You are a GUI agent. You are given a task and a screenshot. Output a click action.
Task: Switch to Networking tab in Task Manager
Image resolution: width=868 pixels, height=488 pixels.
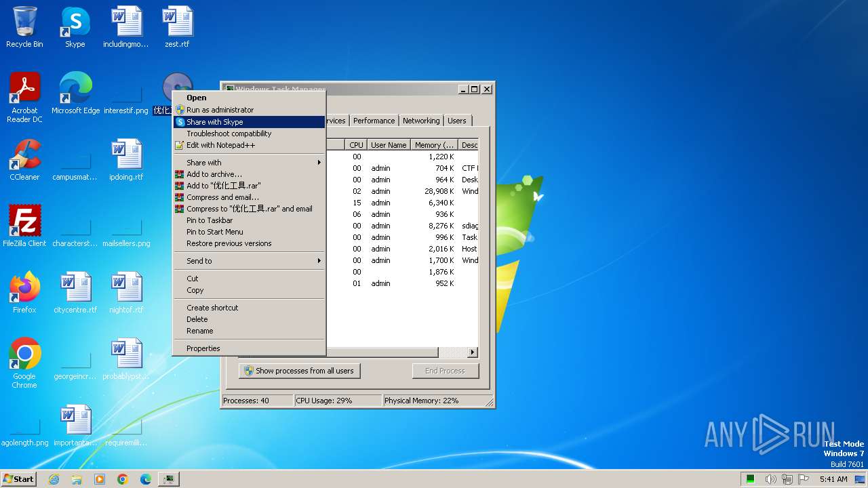pyautogui.click(x=421, y=121)
